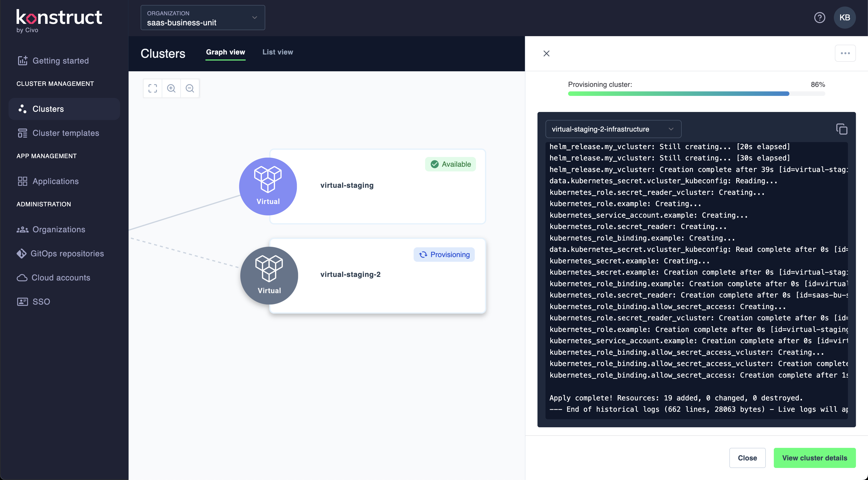This screenshot has width=868, height=480.
Task: Open the ellipsis menu in the details panel
Action: point(845,53)
